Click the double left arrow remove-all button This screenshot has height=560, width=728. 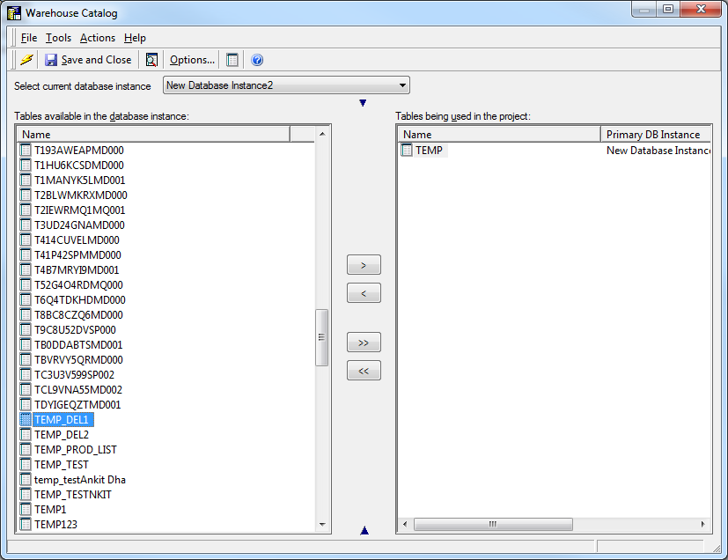coord(364,371)
